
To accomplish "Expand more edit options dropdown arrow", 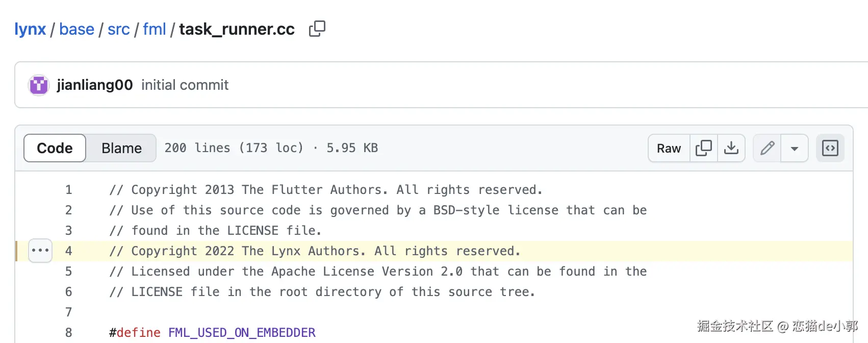I will [x=794, y=148].
